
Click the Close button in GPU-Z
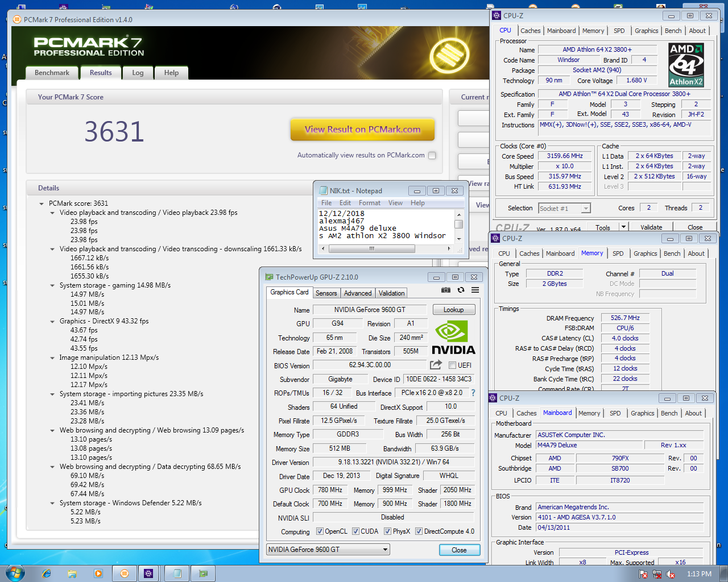460,550
